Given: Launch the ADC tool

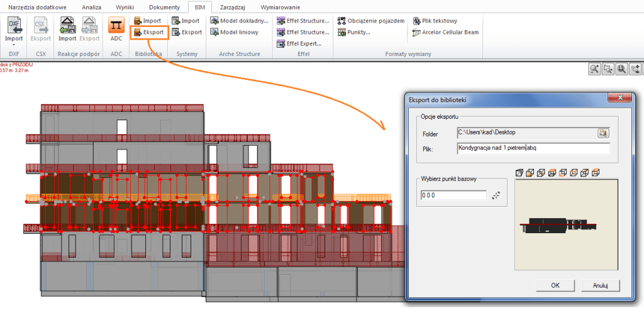Looking at the screenshot, I should click(116, 29).
